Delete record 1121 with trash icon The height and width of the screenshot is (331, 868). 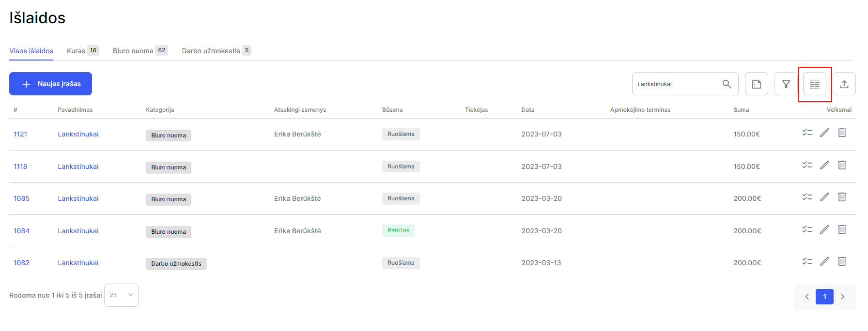[842, 133]
